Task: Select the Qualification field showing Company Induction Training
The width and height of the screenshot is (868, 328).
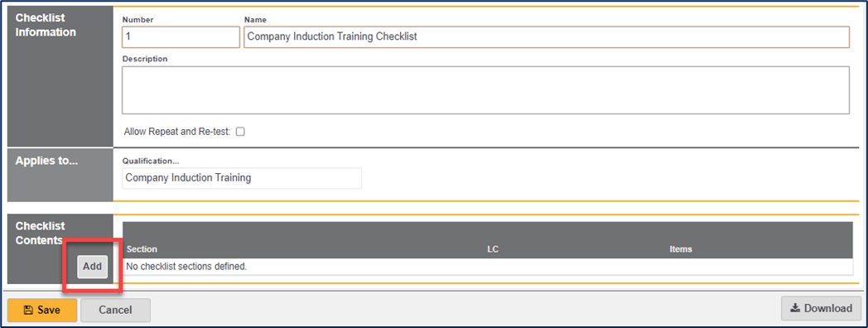Action: (x=242, y=178)
